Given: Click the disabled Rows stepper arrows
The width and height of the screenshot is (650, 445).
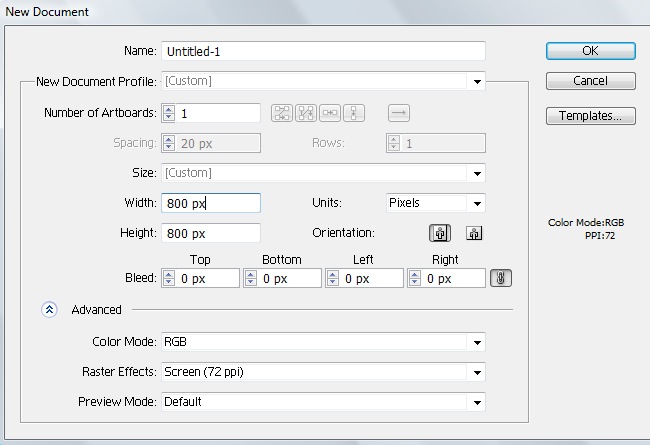Looking at the screenshot, I should tap(394, 143).
